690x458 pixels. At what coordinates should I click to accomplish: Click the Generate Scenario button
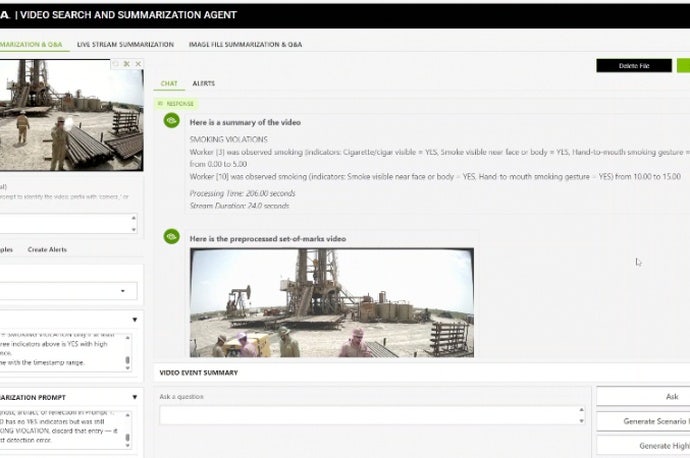coord(643,421)
